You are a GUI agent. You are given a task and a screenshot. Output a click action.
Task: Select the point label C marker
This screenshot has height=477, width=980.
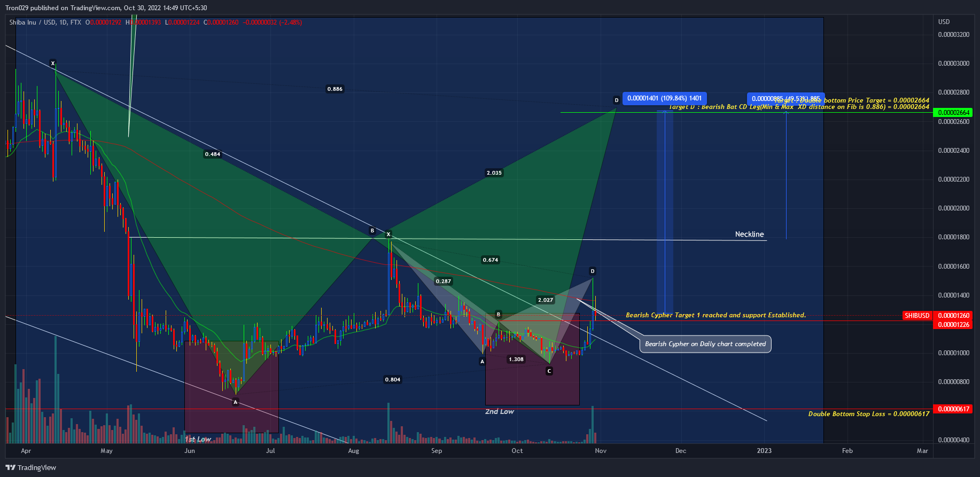(x=549, y=371)
